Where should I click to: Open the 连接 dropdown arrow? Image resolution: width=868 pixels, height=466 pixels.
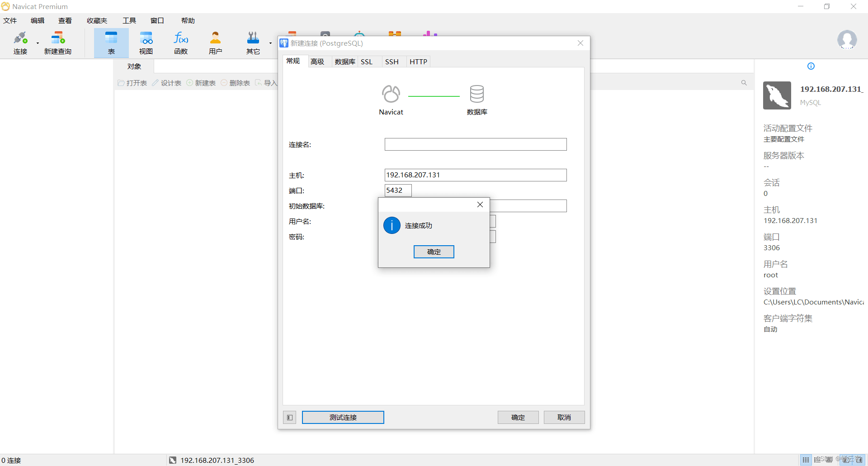tap(38, 43)
